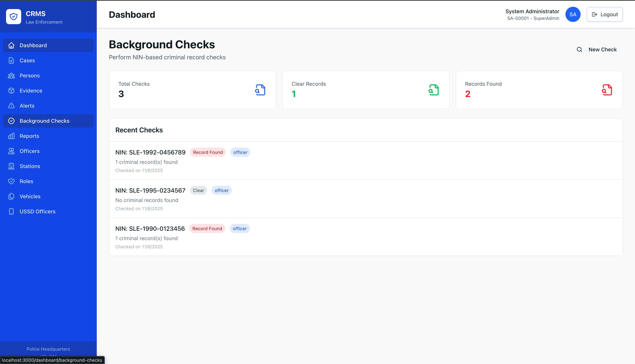Open Cases in the sidebar
This screenshot has width=635, height=364.
48,60
